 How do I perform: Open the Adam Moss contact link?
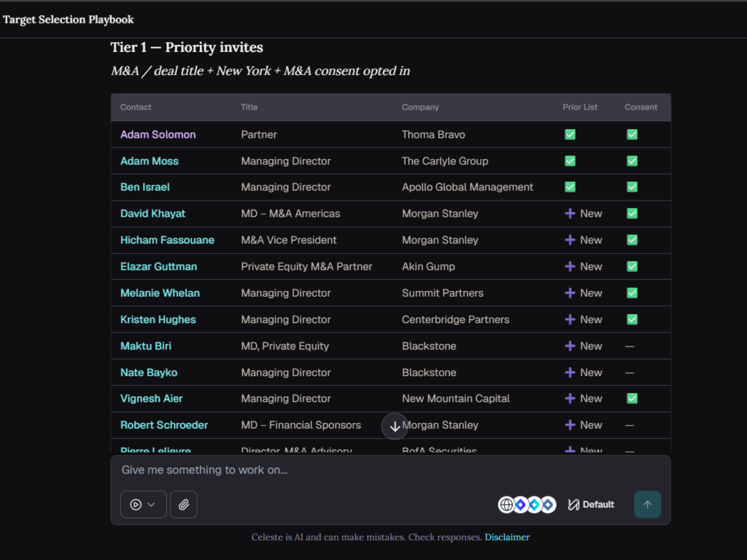pos(149,161)
